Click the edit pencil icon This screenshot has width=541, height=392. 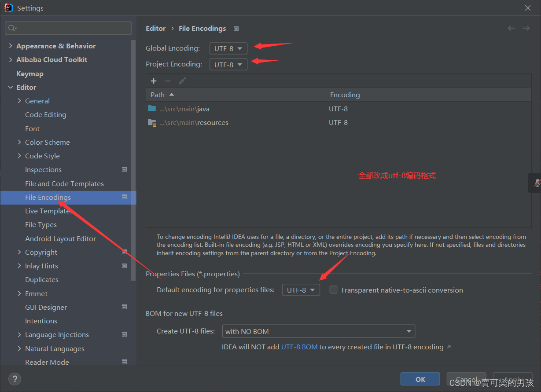(182, 81)
